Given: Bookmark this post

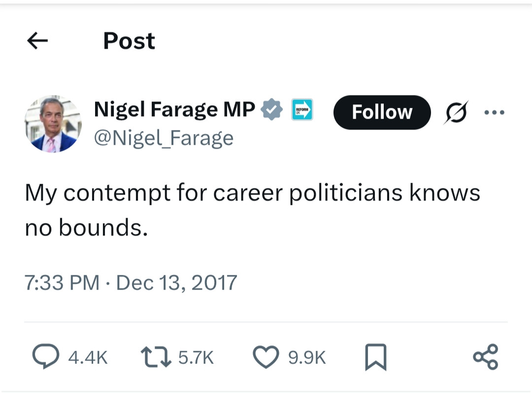Looking at the screenshot, I should [x=375, y=357].
